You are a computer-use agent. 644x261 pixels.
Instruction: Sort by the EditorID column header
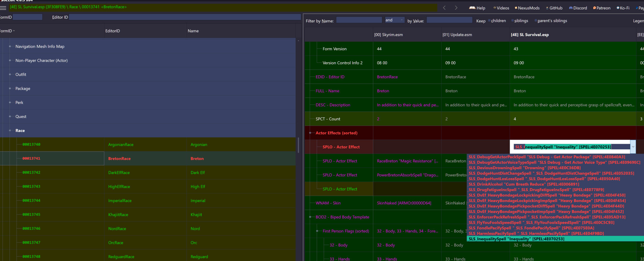[145, 31]
